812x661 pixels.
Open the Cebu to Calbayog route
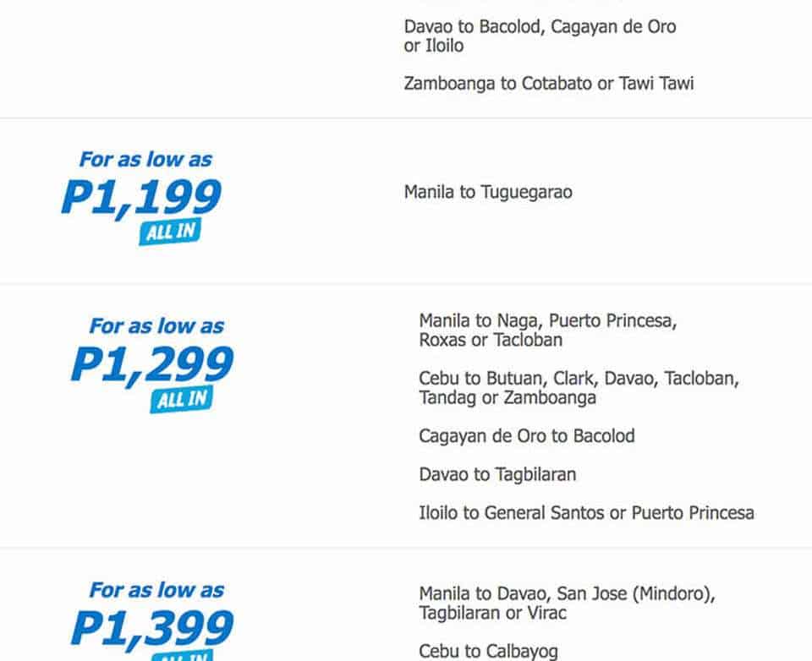[488, 651]
